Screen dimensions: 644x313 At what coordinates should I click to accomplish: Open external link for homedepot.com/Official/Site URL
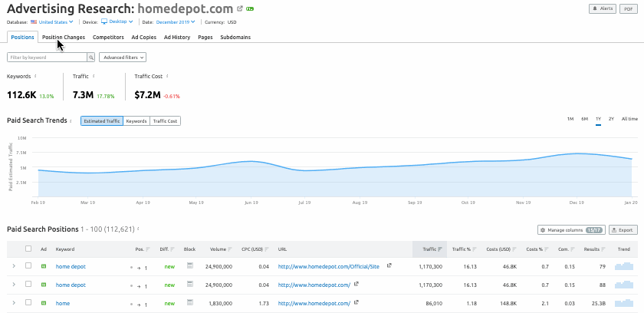click(x=389, y=265)
